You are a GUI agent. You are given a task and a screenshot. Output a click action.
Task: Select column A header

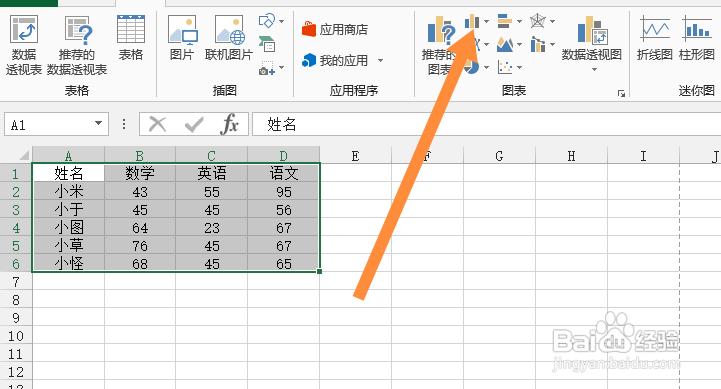[69, 155]
